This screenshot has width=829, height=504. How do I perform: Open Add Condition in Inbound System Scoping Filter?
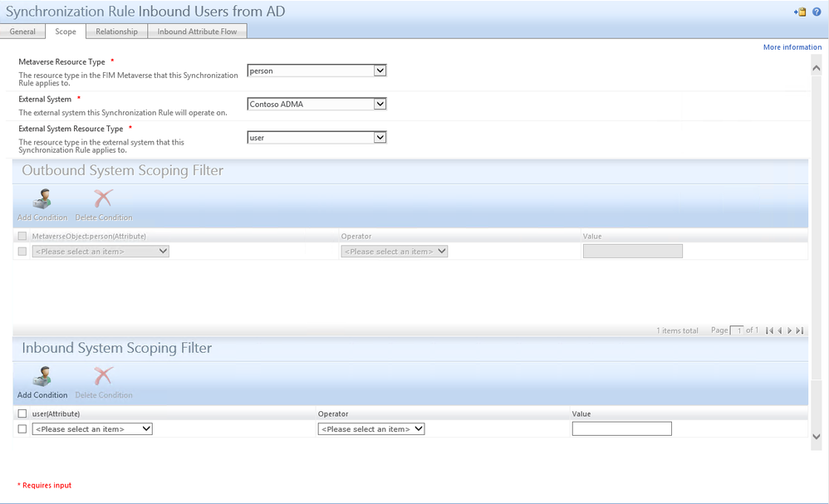coord(42,381)
